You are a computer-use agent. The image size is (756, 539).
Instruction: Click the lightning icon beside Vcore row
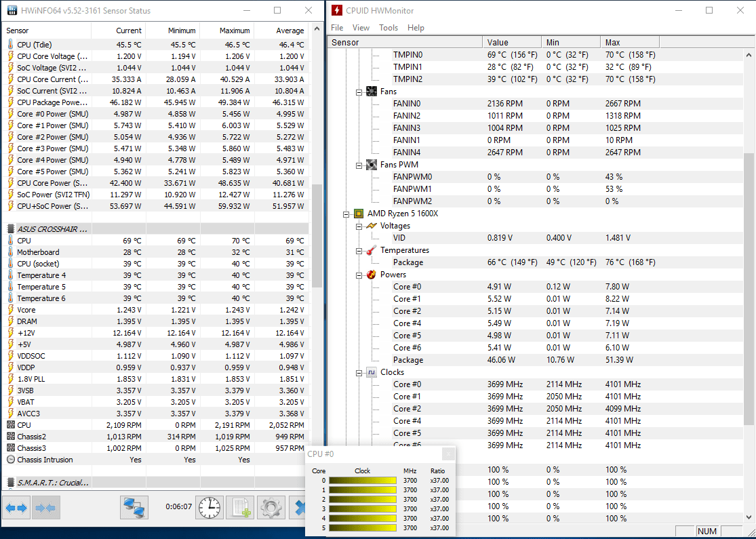coord(11,310)
